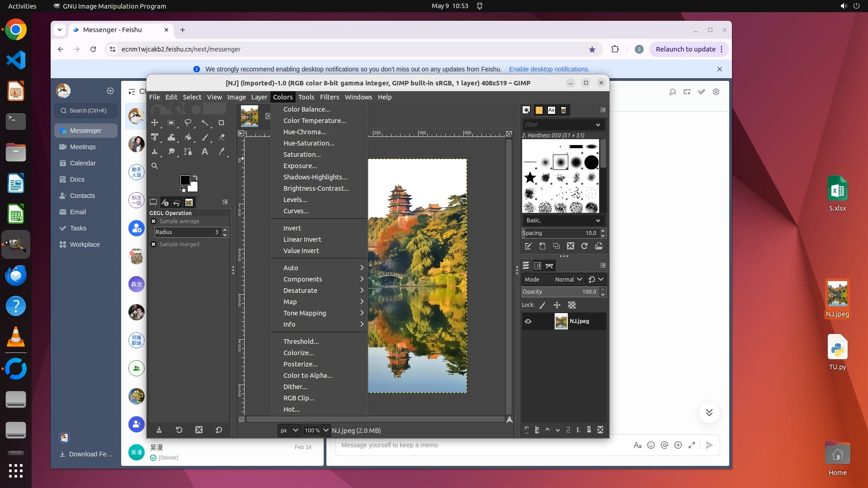
Task: Select the Color Picker eyedropper tool
Action: click(x=222, y=152)
